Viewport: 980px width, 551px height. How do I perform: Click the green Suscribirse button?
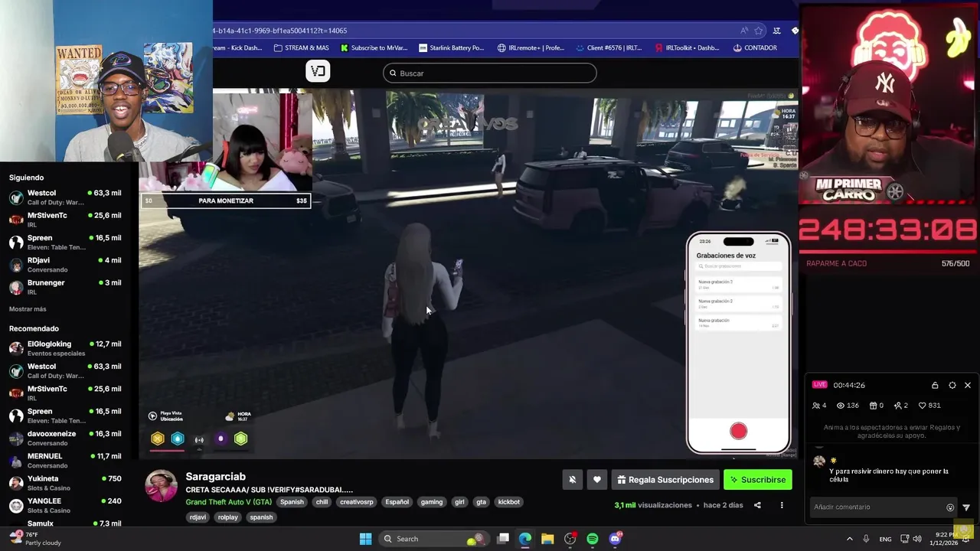tap(758, 480)
